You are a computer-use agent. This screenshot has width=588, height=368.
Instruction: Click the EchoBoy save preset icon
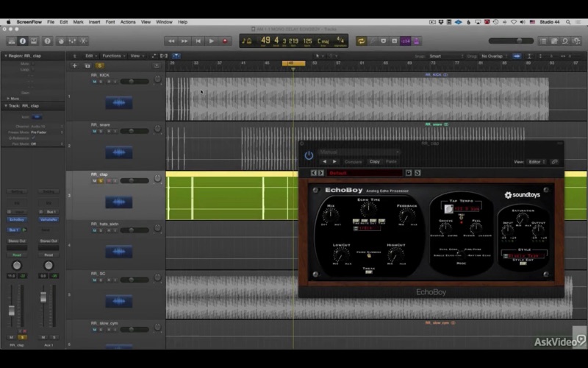point(409,173)
